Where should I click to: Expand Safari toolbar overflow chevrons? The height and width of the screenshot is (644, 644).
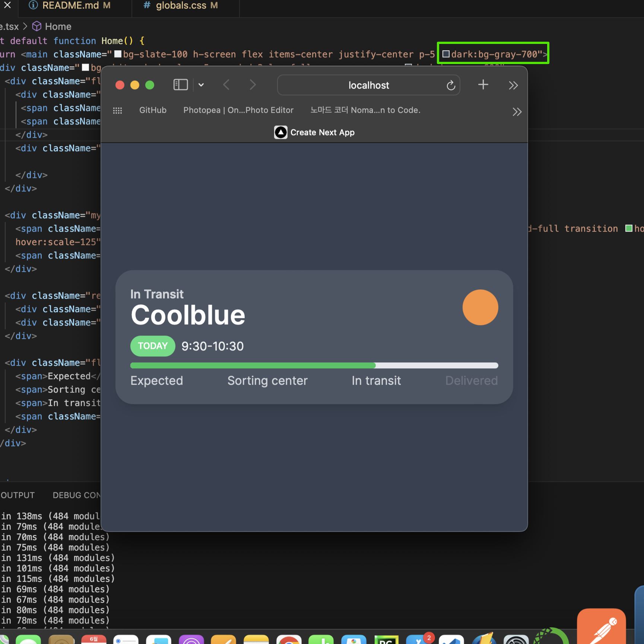pos(513,85)
